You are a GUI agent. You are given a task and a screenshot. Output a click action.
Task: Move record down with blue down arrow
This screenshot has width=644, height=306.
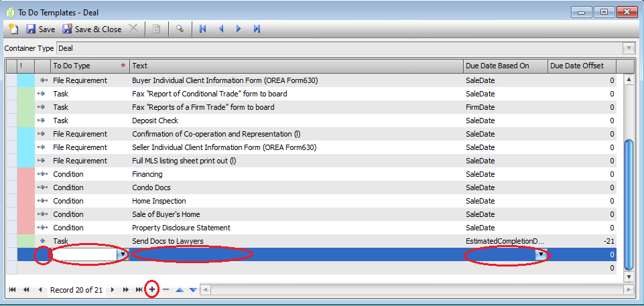click(193, 289)
